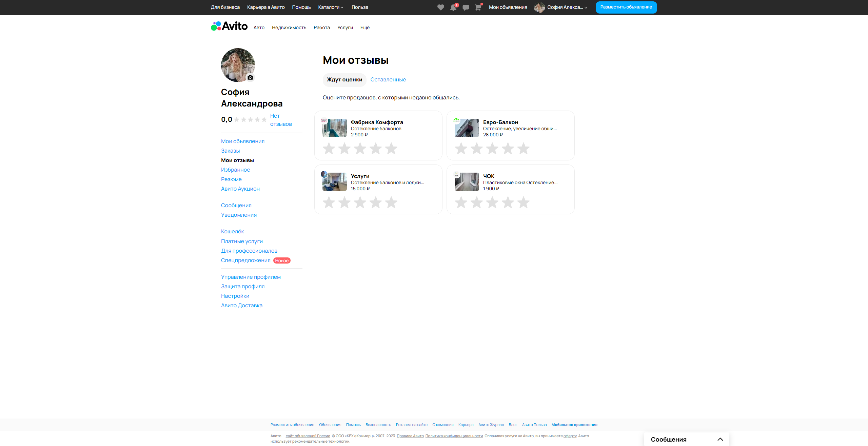Expand the Сообщения chat panel chevron
Image resolution: width=868 pixels, height=446 pixels.
tap(720, 439)
